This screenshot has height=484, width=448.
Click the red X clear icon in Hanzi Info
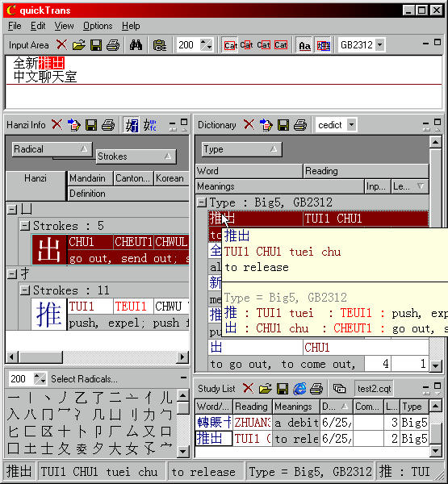[57, 125]
